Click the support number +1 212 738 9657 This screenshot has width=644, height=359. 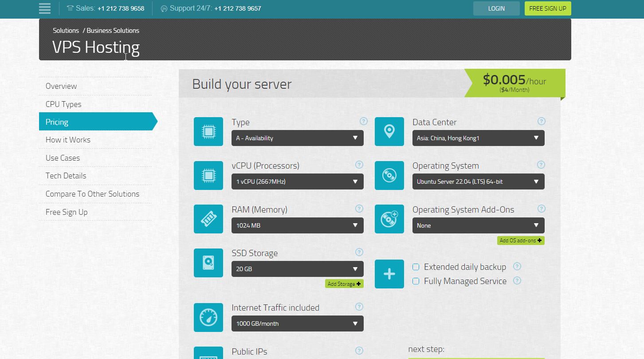237,8
